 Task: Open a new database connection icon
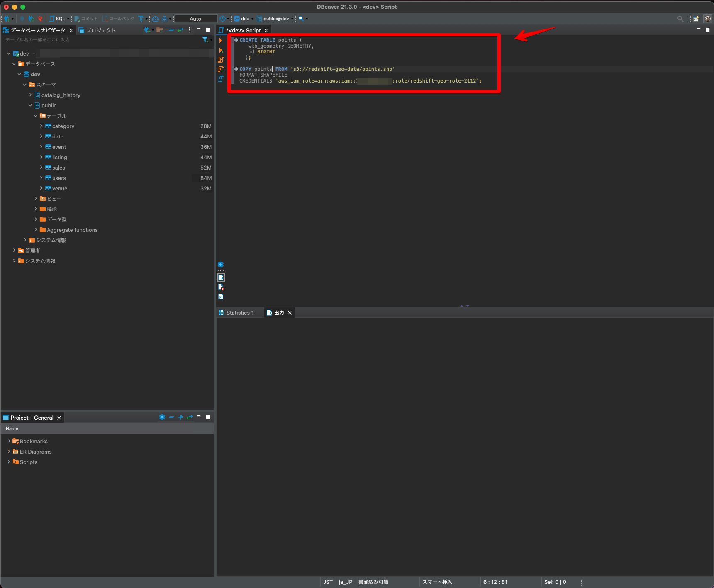pos(6,19)
